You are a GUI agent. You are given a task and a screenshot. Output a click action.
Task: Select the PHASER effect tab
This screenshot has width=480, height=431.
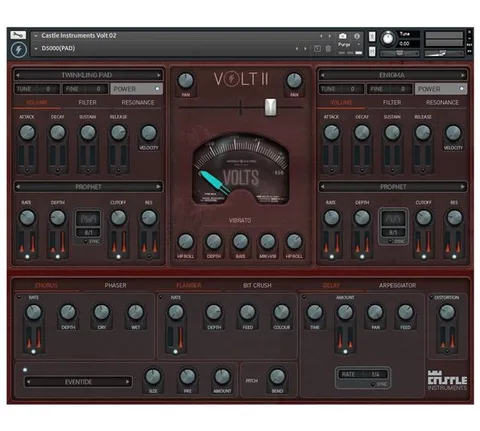coord(115,286)
